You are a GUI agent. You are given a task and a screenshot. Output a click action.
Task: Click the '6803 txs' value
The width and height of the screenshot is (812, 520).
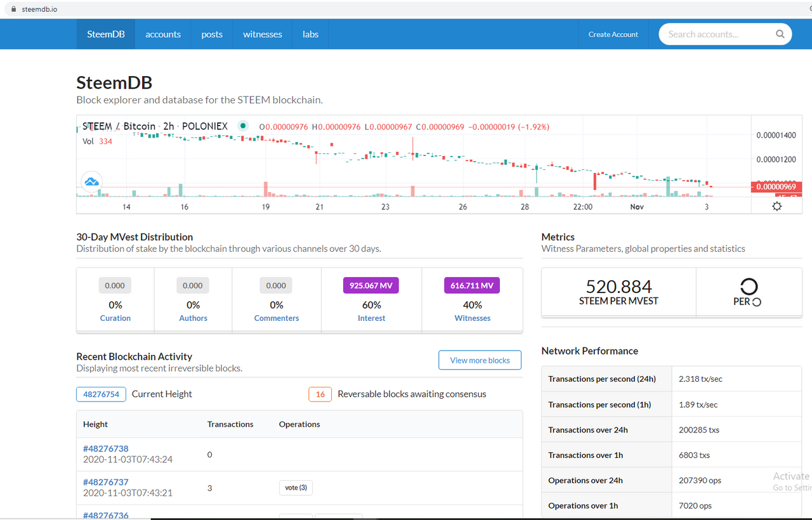694,455
